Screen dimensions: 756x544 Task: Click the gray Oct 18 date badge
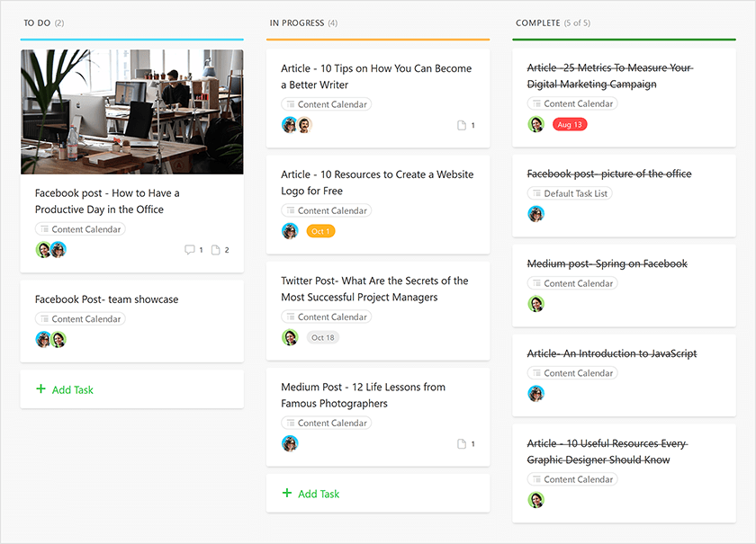click(x=322, y=337)
